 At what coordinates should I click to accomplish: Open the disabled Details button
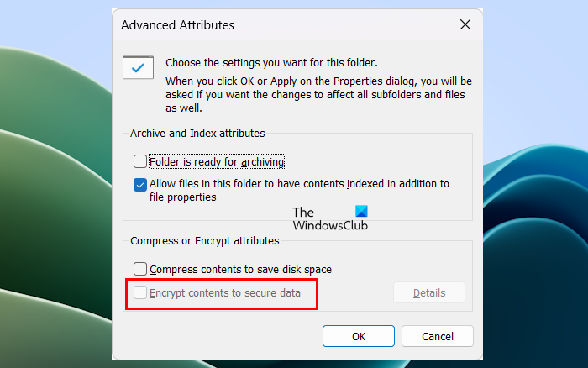pos(429,292)
